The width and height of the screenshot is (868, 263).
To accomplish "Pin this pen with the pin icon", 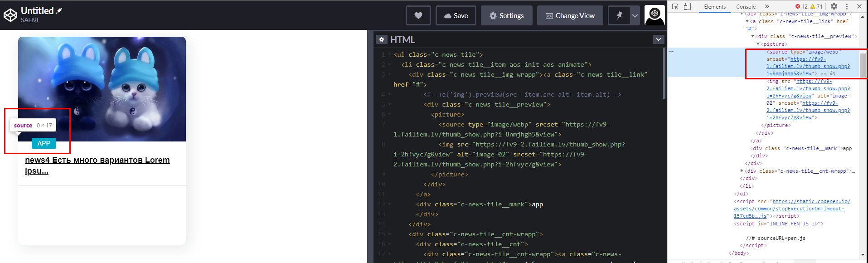I will click(619, 15).
